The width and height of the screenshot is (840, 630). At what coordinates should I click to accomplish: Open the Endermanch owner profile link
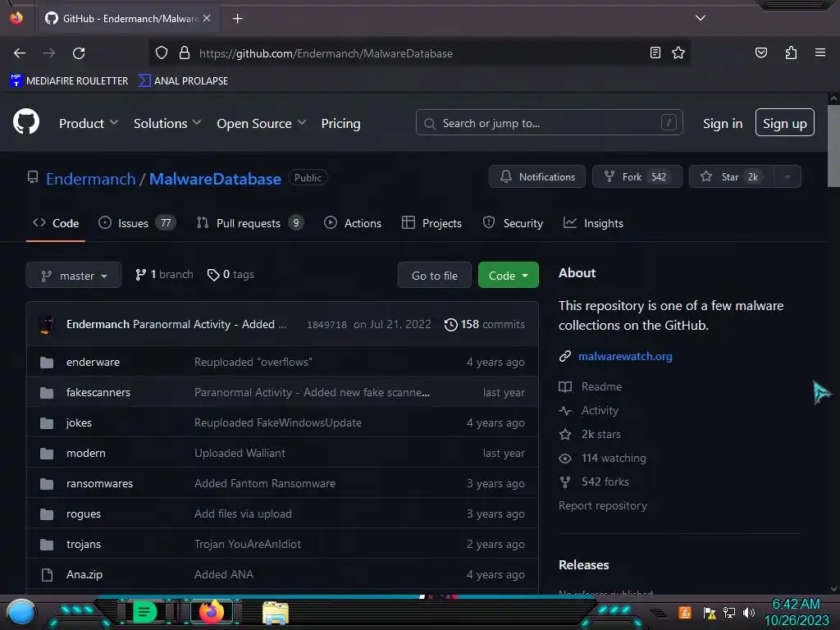pyautogui.click(x=90, y=179)
